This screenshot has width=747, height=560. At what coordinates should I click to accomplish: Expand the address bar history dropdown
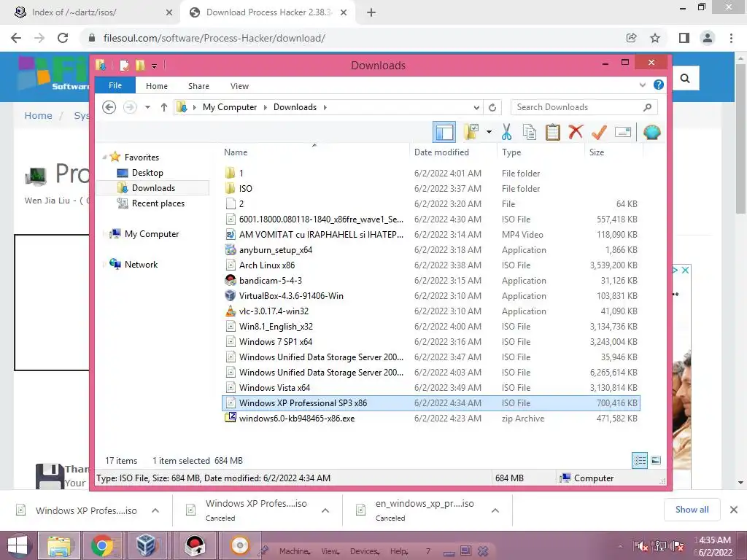click(476, 107)
